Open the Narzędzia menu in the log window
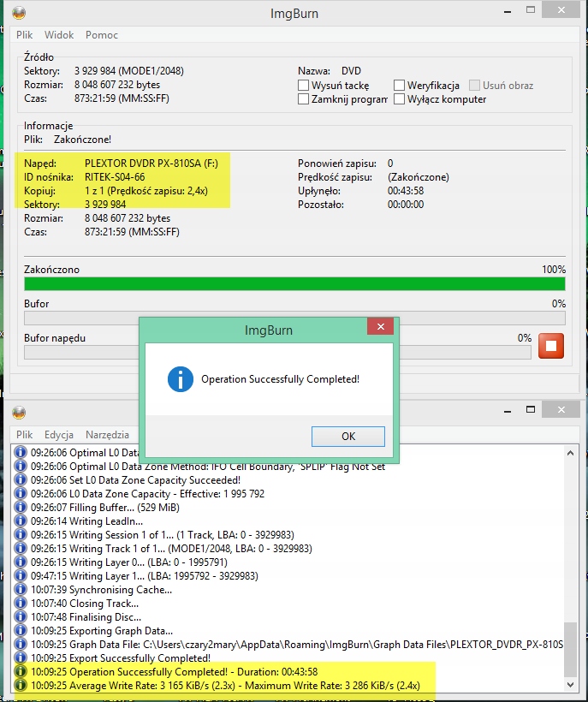The width and height of the screenshot is (588, 702). coord(107,434)
